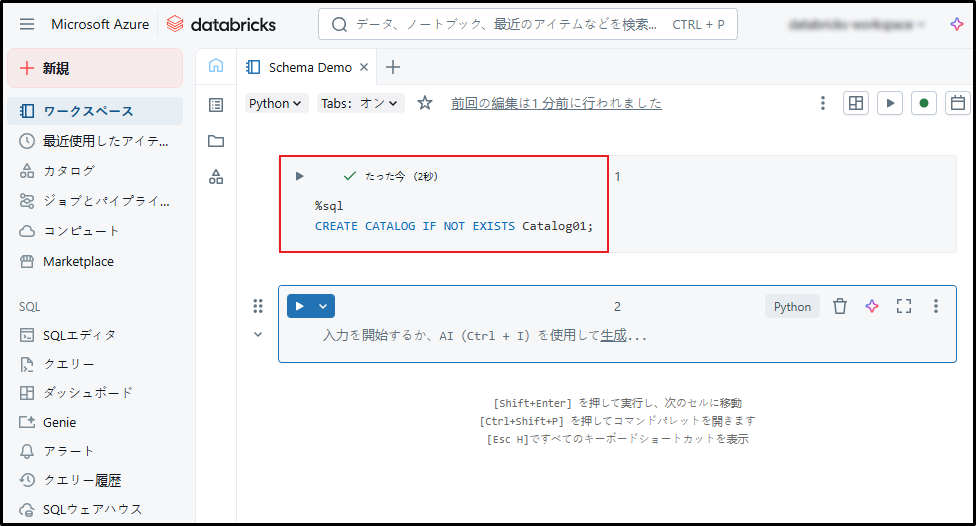Open the table of contents side panel icon
Viewport: 976px width, 526px height.
216,105
